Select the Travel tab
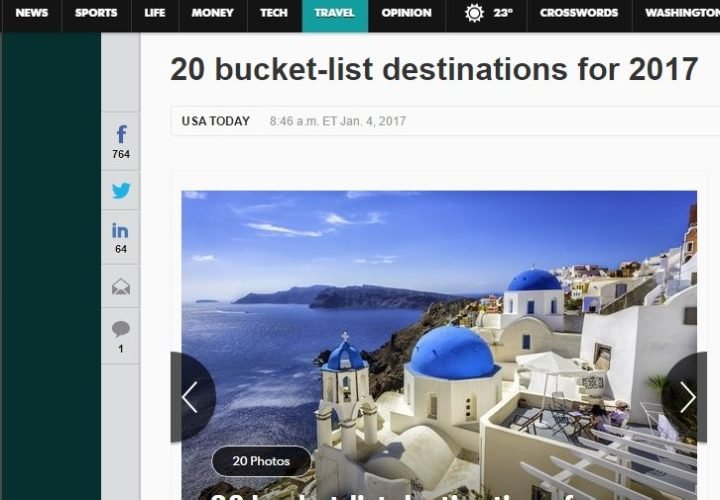 point(334,13)
